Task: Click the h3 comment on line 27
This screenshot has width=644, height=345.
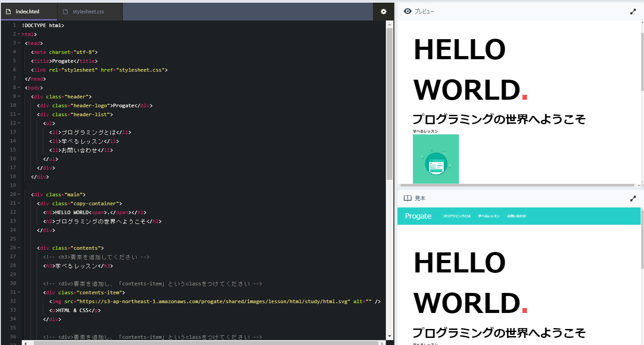Action: pos(96,257)
